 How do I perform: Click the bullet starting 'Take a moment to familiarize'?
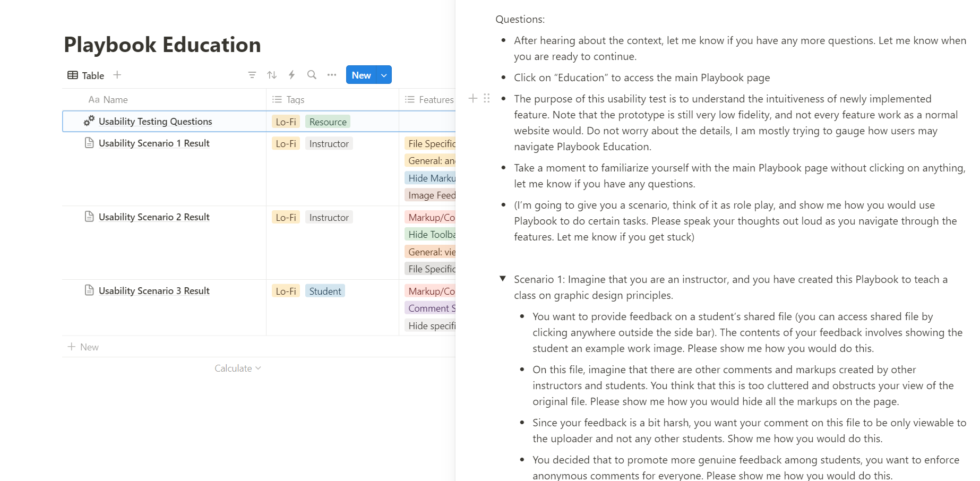click(740, 176)
